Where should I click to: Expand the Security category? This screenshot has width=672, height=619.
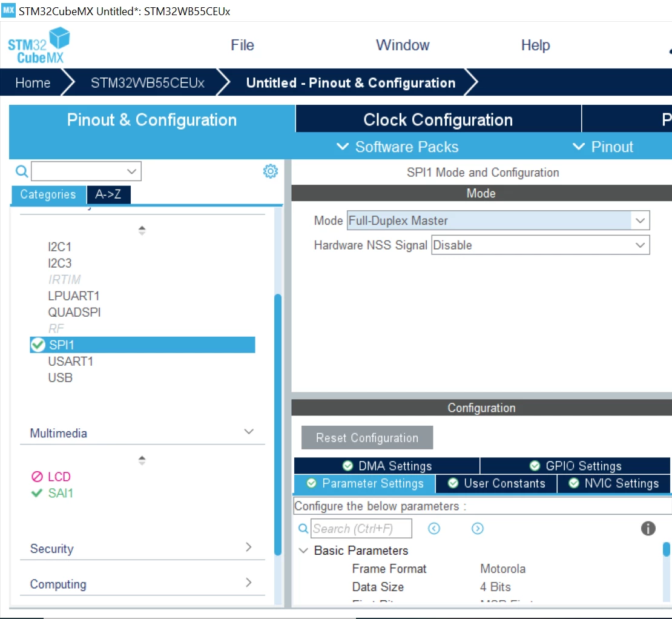coord(249,547)
